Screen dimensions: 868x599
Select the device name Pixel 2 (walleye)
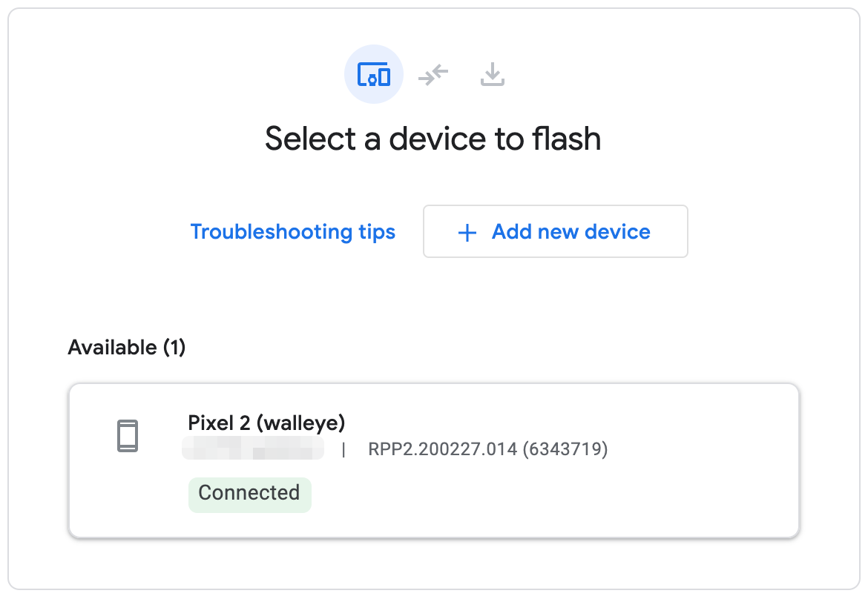pos(267,423)
